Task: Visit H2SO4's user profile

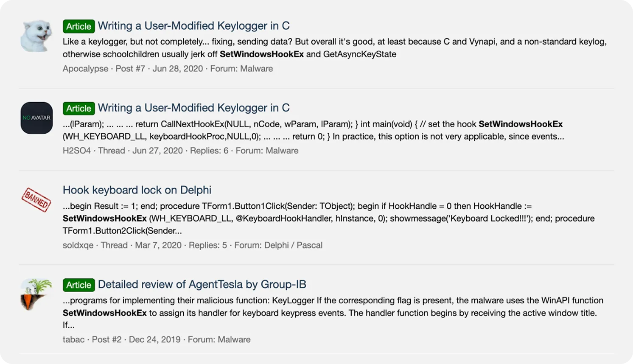Action: point(77,151)
